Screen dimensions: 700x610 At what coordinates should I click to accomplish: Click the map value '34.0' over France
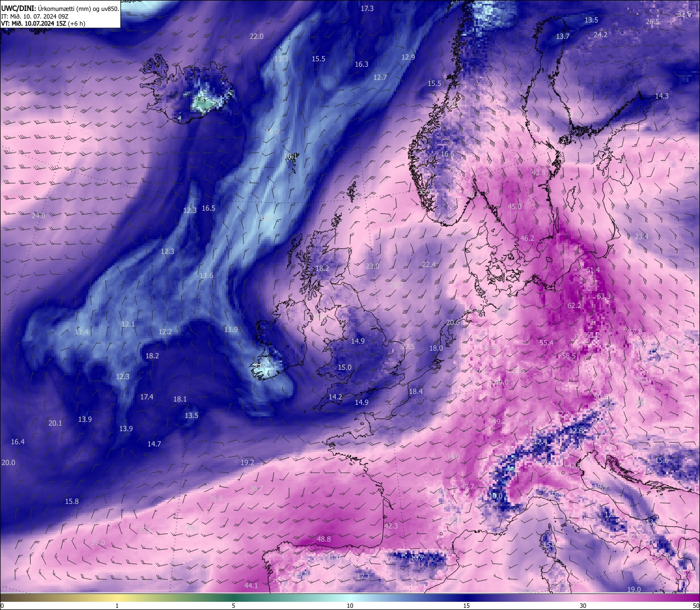(x=453, y=457)
